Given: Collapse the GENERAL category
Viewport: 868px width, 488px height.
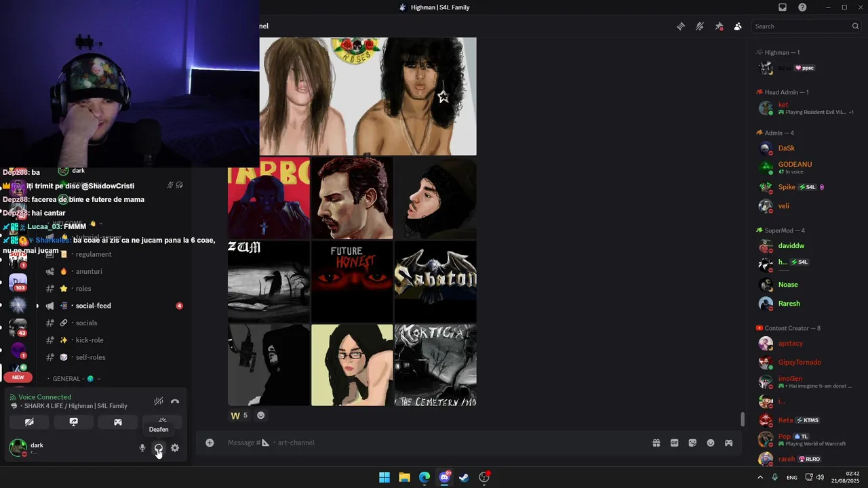Looking at the screenshot, I should pos(74,378).
